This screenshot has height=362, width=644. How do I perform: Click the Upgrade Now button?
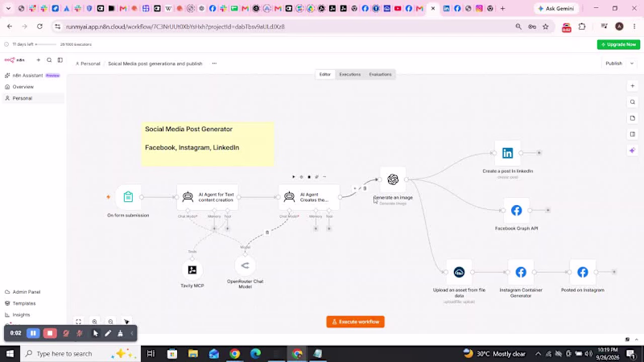(x=618, y=44)
